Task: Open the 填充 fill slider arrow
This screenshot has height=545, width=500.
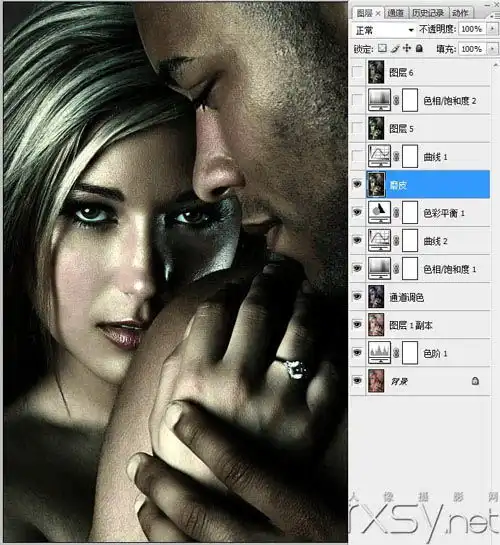Action: (492, 49)
